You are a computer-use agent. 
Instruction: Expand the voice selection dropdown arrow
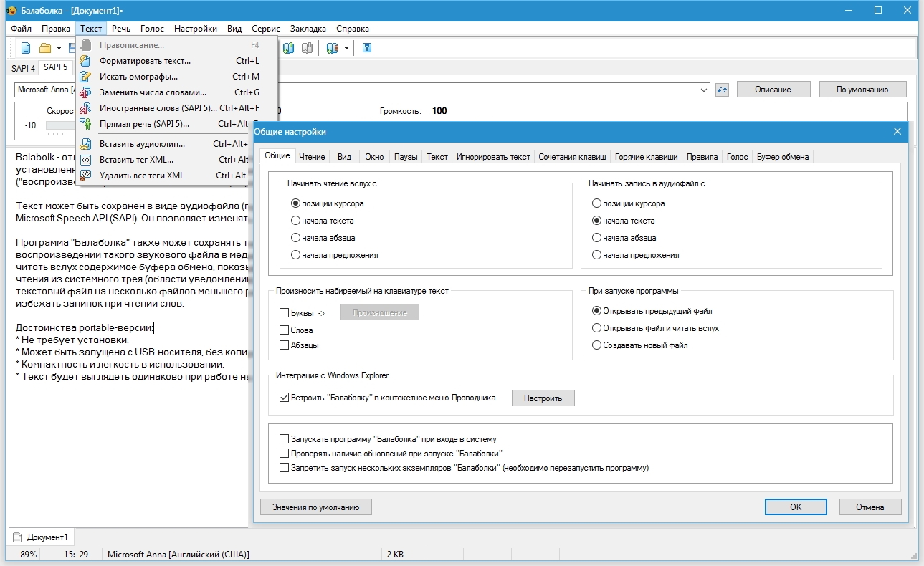(x=704, y=90)
